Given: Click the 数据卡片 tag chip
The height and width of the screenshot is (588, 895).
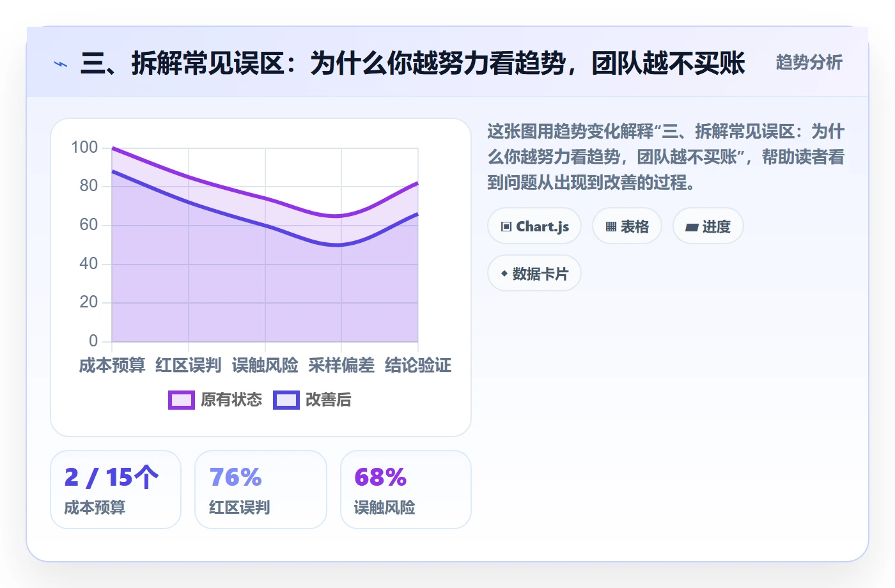Looking at the screenshot, I should click(x=534, y=274).
